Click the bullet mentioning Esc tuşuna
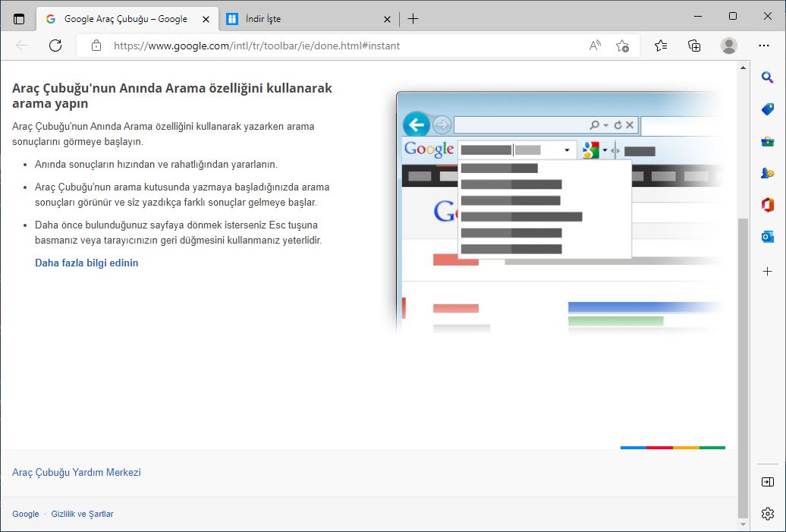786x532 pixels. (178, 233)
